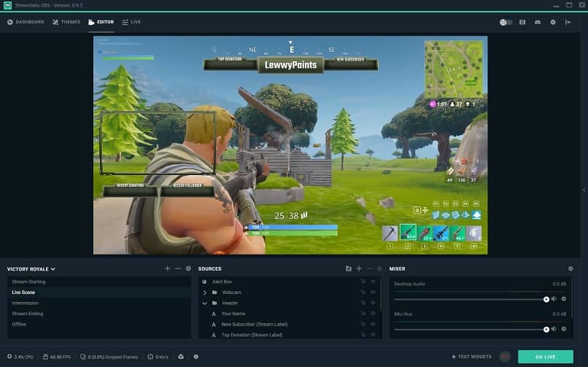This screenshot has height=367, width=588.
Task: Select the Live Scene scene
Action: tap(99, 293)
